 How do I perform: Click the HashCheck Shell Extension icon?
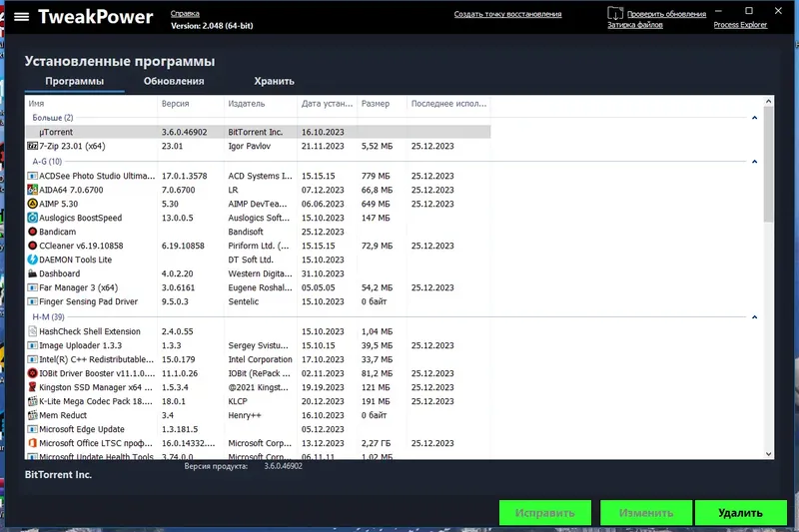[x=32, y=331]
